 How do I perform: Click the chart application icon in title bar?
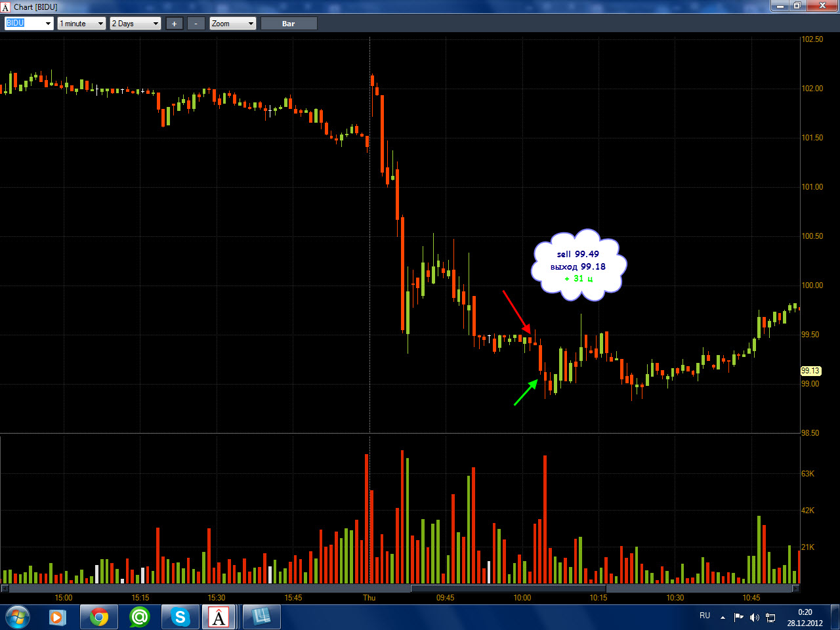6,7
